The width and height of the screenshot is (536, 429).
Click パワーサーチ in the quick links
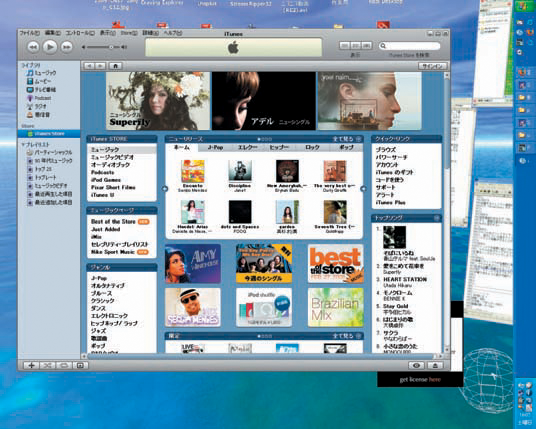coord(391,157)
